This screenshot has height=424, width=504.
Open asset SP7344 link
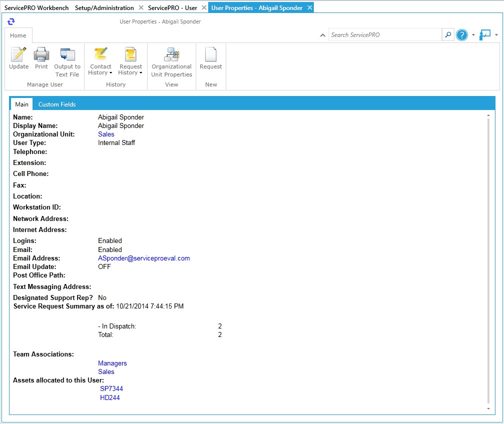pos(111,389)
